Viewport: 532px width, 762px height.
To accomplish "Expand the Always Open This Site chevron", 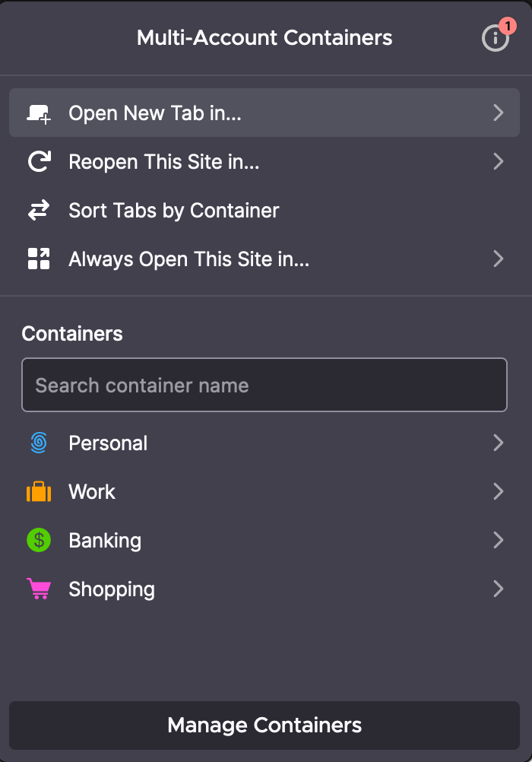I will 498,259.
